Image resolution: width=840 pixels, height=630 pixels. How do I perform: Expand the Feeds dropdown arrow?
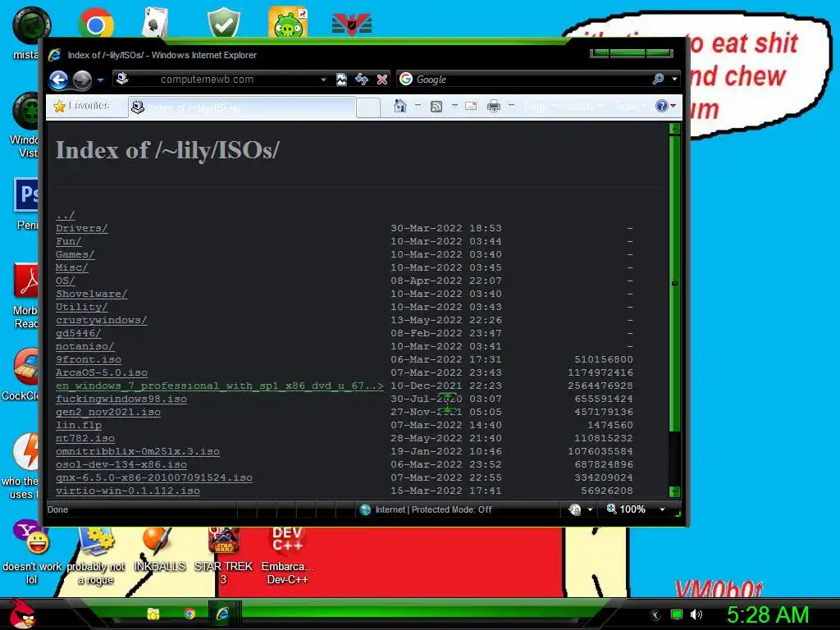point(454,106)
